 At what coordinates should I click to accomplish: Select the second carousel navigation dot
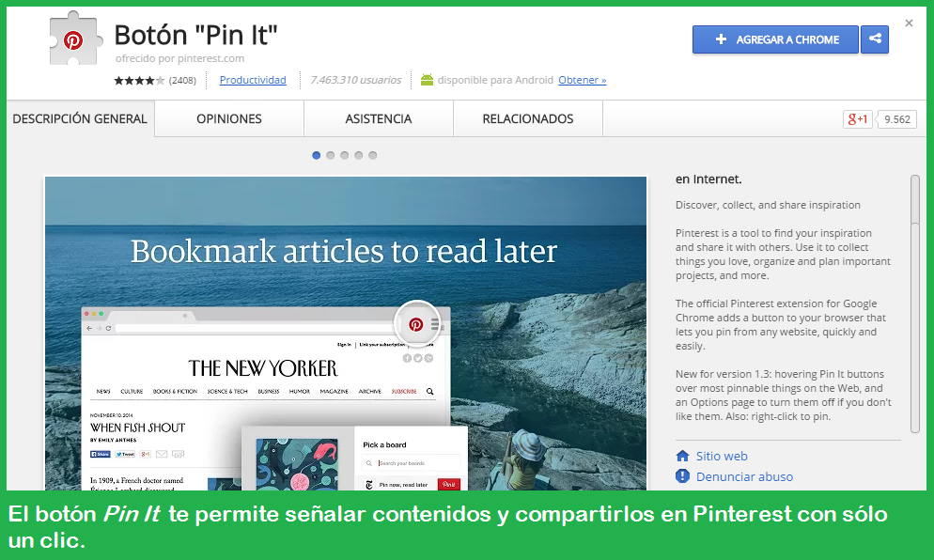pos(330,155)
